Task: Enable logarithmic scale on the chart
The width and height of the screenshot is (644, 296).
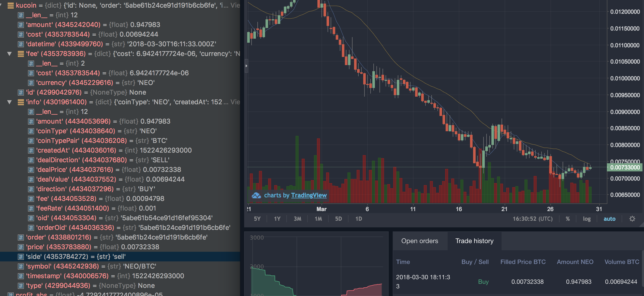Action: [587, 219]
